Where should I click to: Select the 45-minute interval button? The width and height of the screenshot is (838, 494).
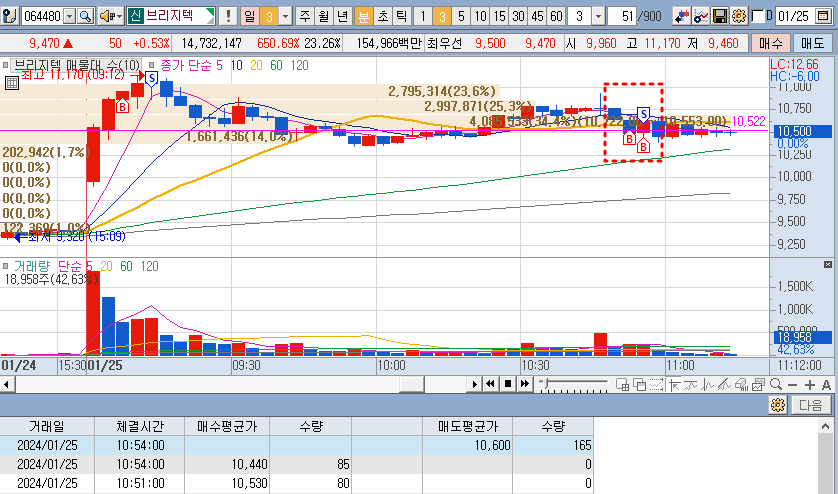coord(538,16)
